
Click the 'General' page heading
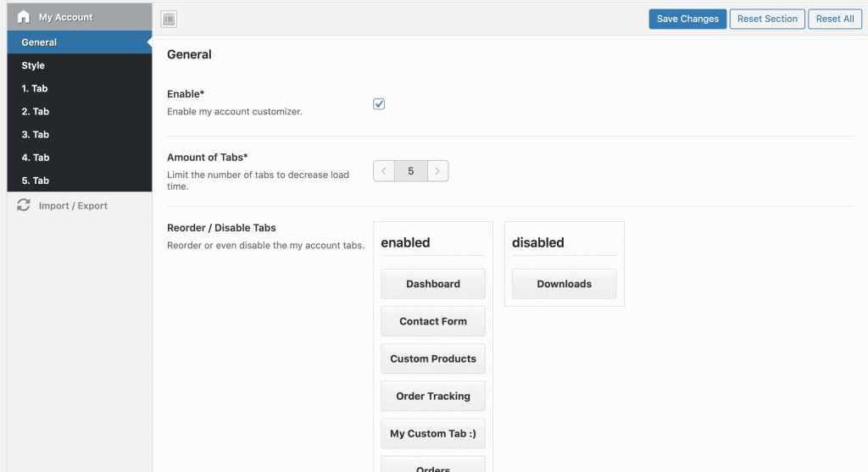[x=189, y=54]
